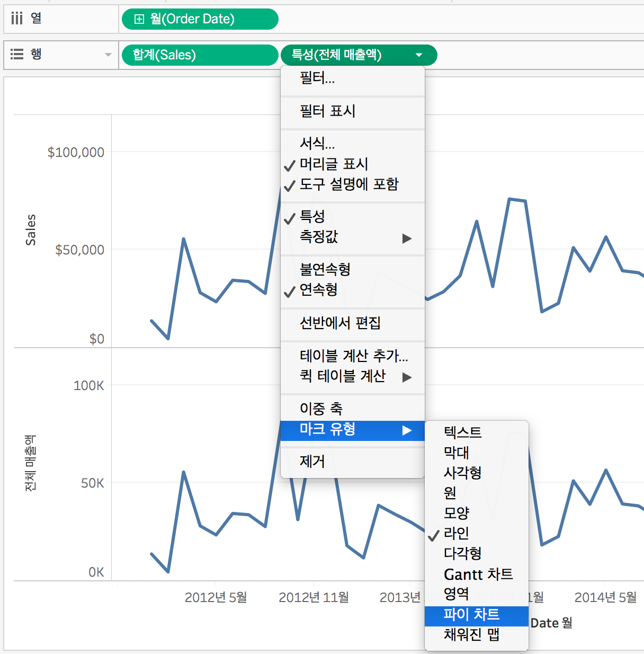Select 막대 mark type
The width and height of the screenshot is (644, 654).
click(477, 452)
